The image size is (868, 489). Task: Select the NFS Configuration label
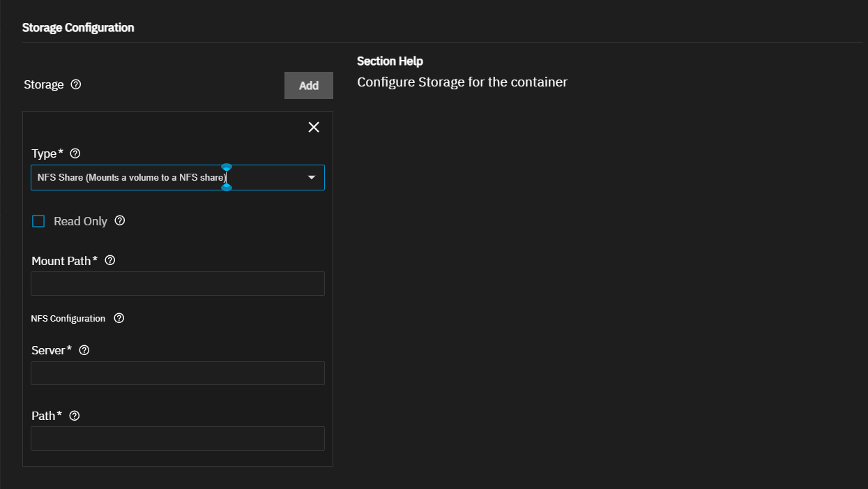point(68,319)
